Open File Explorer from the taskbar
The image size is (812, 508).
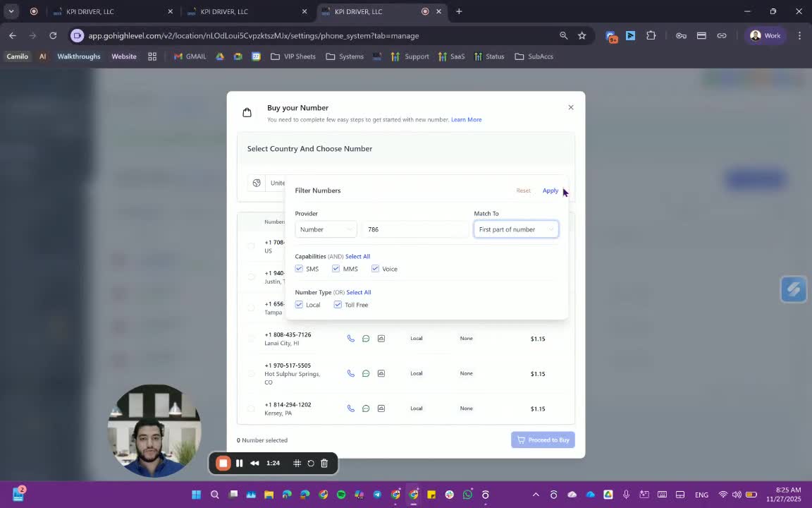[269, 495]
